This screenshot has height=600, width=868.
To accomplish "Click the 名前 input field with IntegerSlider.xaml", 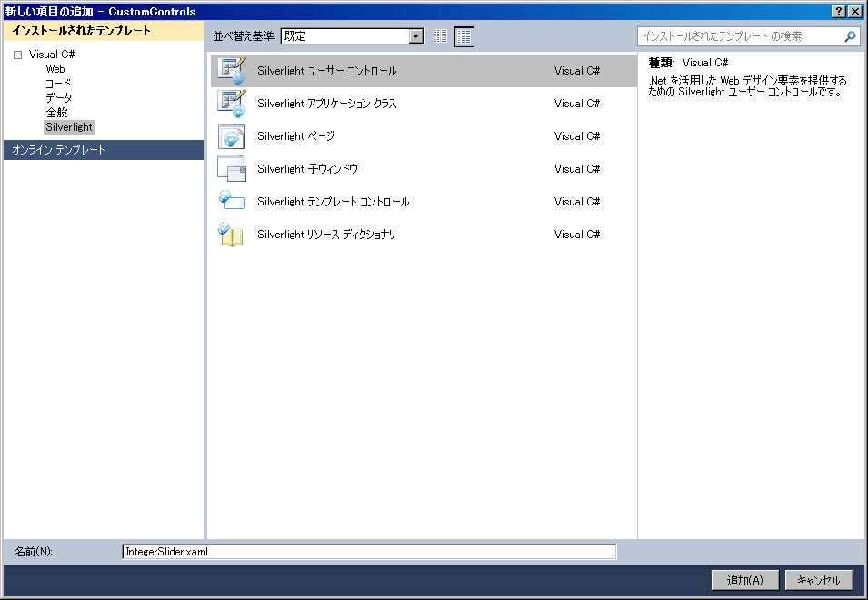I will (369, 552).
